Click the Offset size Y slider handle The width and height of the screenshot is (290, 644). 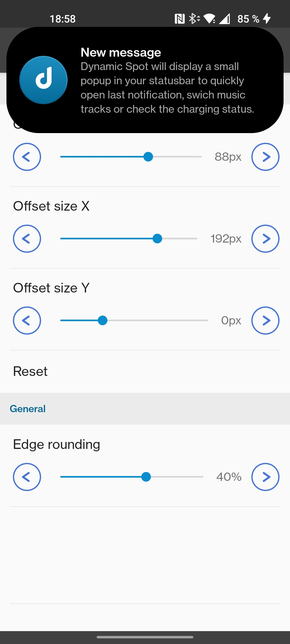pyautogui.click(x=103, y=320)
